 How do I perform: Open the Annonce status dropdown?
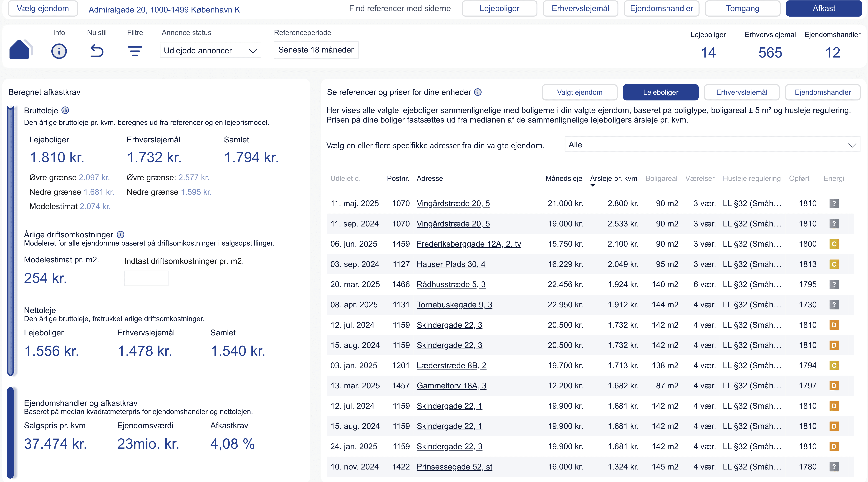pyautogui.click(x=210, y=50)
